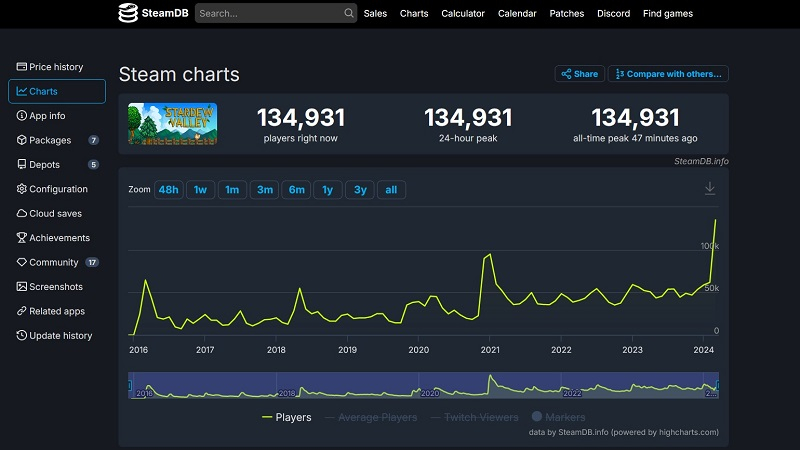Open the Discord link

tap(613, 14)
